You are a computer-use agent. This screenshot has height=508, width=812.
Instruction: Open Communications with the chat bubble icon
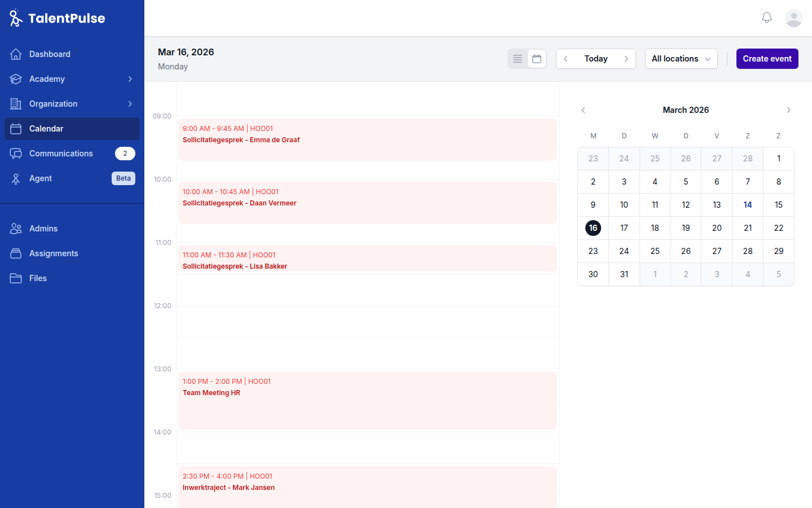[x=16, y=154]
